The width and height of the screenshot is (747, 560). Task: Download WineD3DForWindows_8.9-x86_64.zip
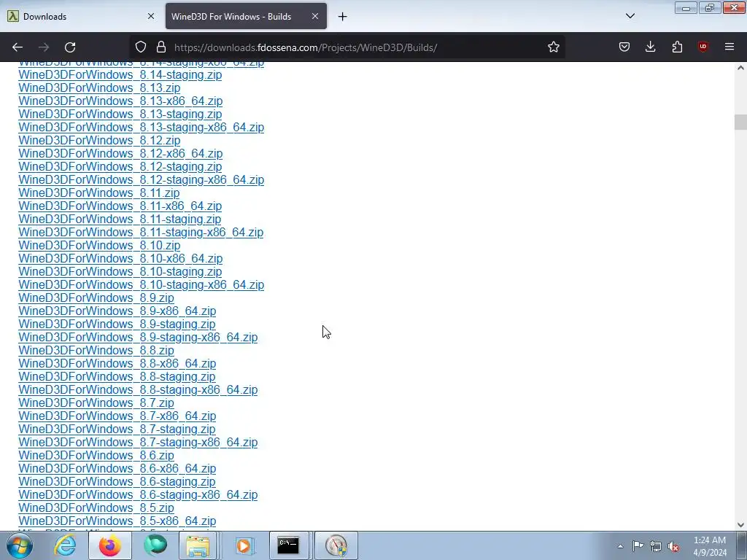click(x=117, y=311)
